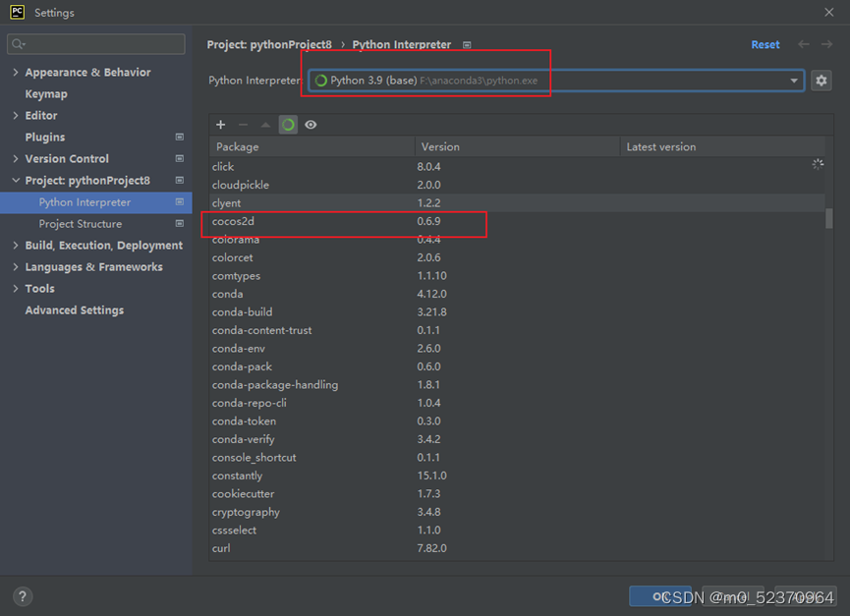The width and height of the screenshot is (850, 616).
Task: Click Project: pythonProject8 breadcrumb
Action: (269, 44)
